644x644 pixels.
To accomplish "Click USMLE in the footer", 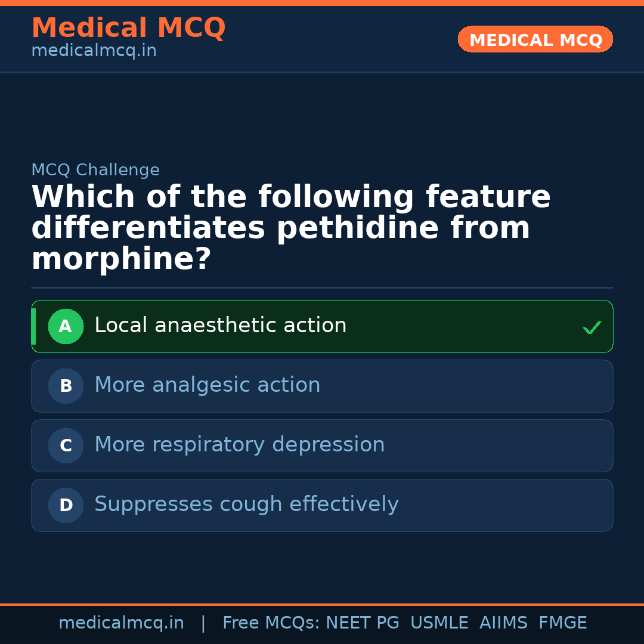I will point(439,623).
